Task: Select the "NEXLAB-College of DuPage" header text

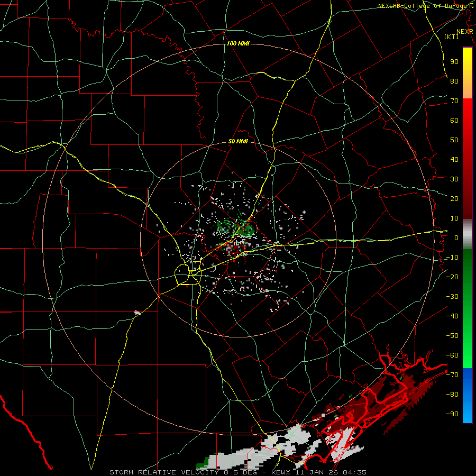Action: pyautogui.click(x=423, y=6)
